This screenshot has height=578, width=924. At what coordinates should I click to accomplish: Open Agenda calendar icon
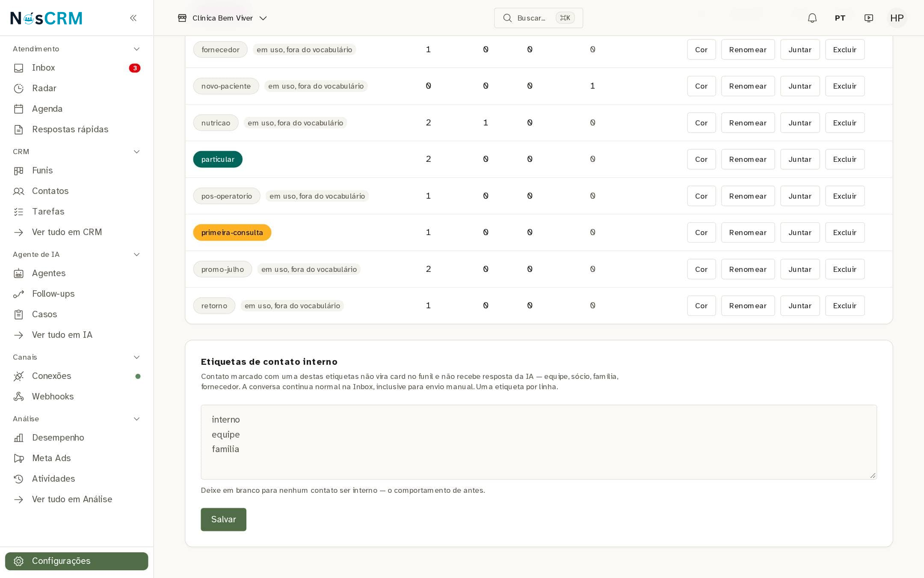point(18,109)
